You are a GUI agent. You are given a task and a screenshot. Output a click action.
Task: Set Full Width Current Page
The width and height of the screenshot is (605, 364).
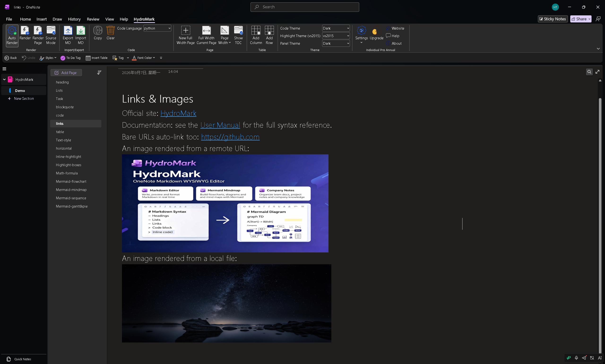(x=206, y=35)
